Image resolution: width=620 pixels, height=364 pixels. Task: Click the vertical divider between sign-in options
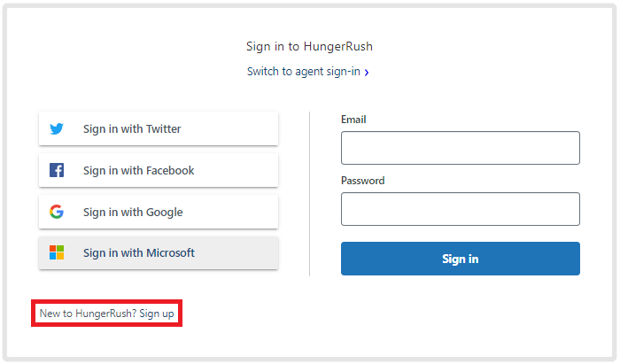[x=309, y=193]
